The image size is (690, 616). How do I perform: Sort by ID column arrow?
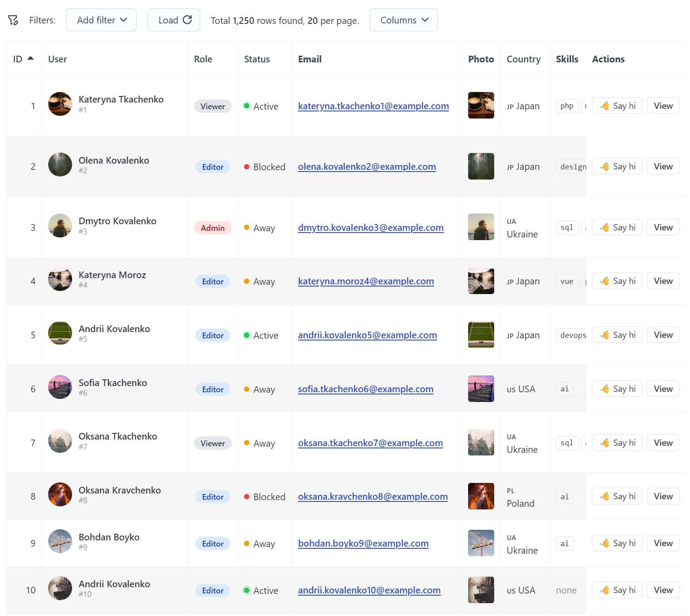coord(30,58)
